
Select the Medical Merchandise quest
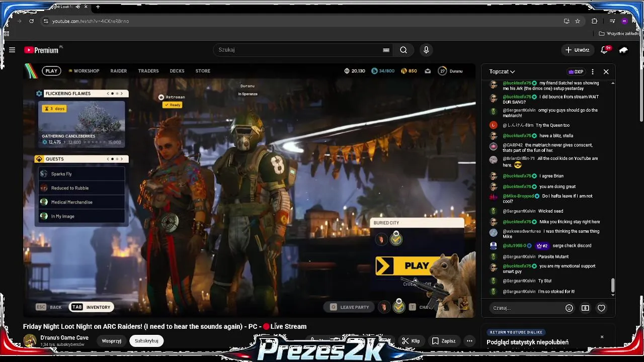point(82,202)
